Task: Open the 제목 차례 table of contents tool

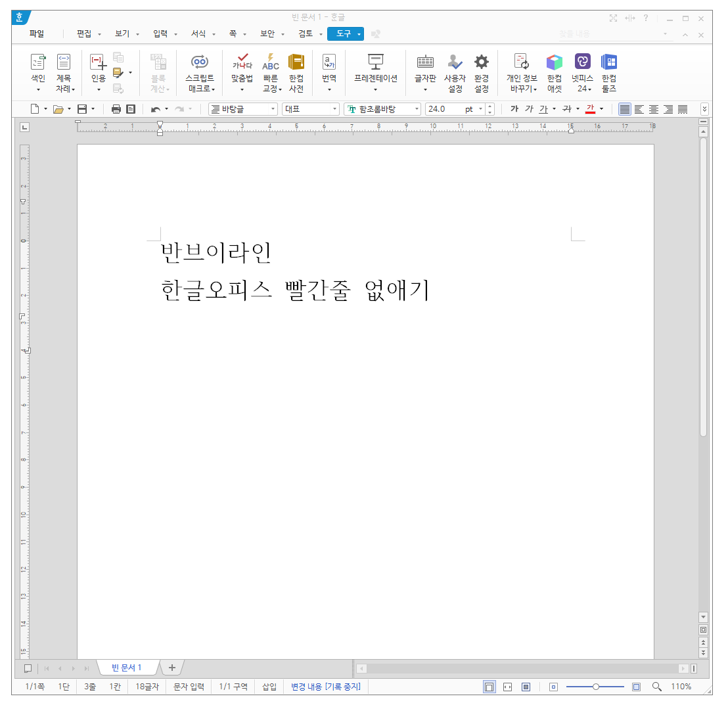Action: 64,72
